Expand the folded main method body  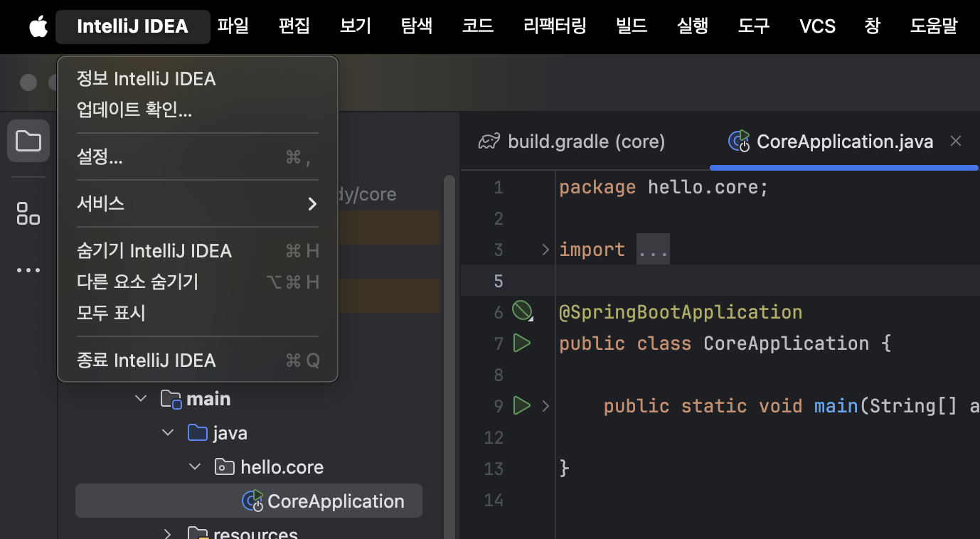click(545, 406)
